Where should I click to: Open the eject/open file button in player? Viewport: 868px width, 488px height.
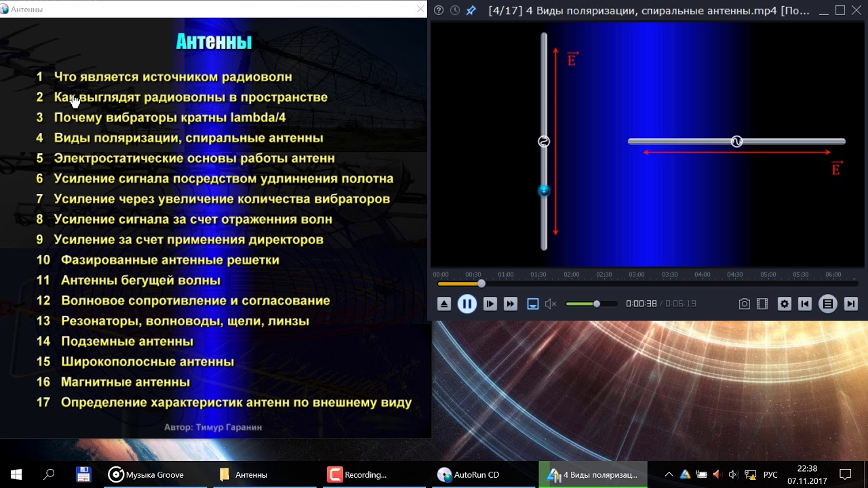click(444, 304)
